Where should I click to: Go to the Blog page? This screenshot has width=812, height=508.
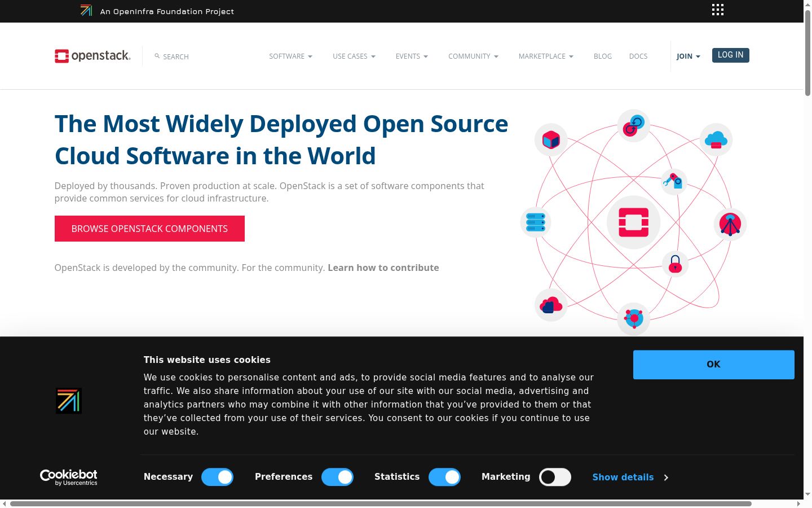602,56
